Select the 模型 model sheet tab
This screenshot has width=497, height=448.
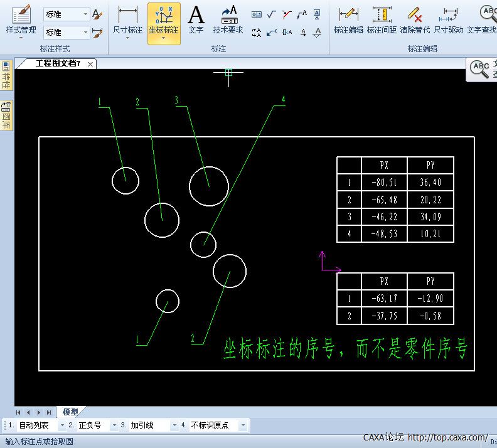pyautogui.click(x=70, y=412)
